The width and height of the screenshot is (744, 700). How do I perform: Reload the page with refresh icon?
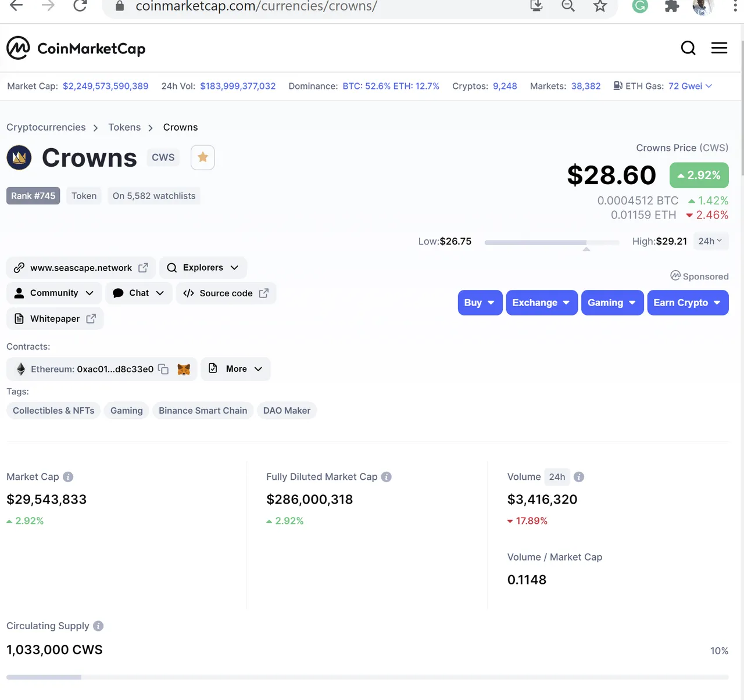pyautogui.click(x=80, y=6)
